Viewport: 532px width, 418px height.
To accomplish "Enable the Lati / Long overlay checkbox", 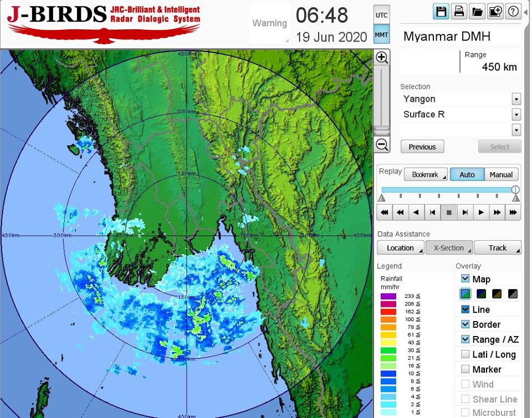I will click(465, 354).
